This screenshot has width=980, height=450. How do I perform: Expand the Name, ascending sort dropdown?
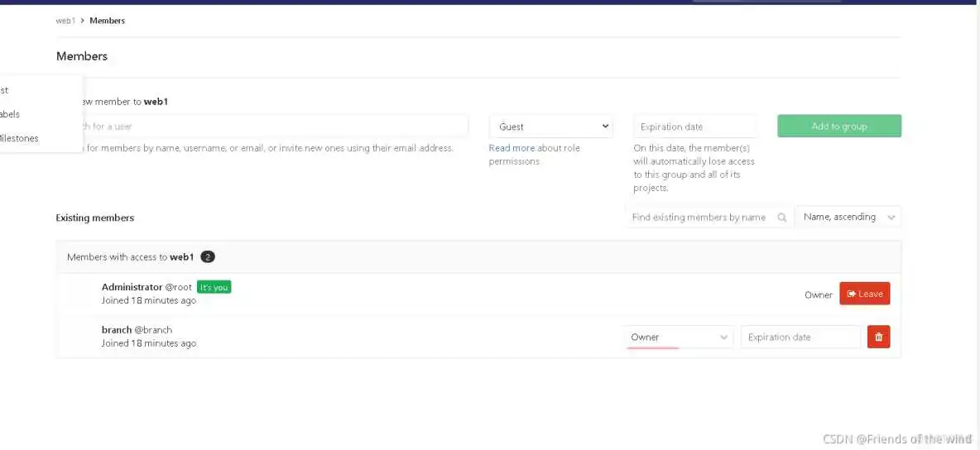click(848, 218)
